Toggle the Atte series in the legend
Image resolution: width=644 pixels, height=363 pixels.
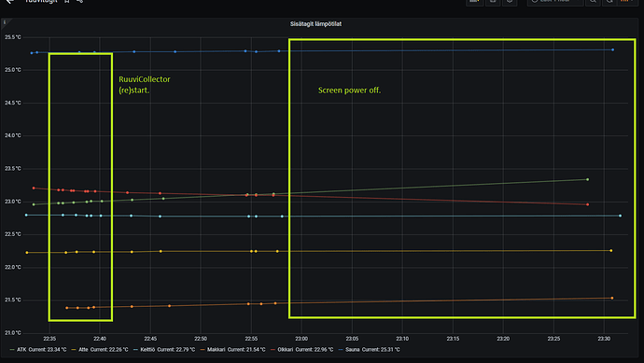click(83, 349)
